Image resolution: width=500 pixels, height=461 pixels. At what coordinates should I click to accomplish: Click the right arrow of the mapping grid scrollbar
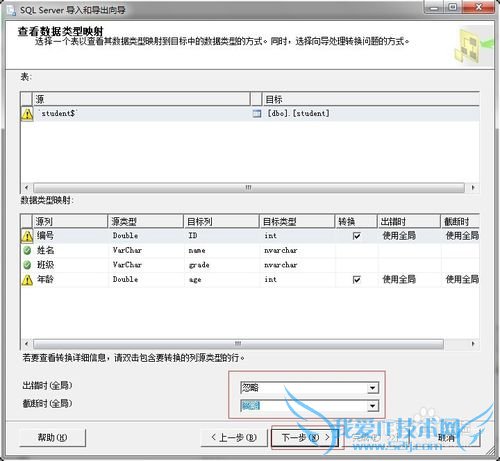473,344
